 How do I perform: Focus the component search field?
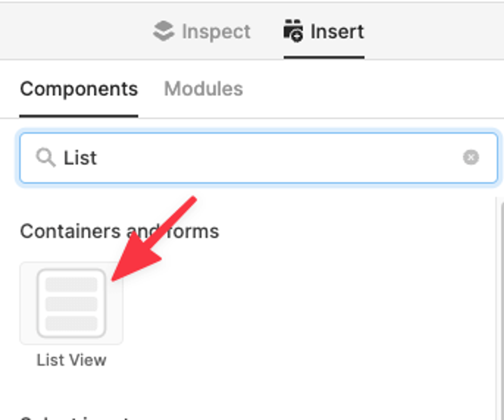(x=271, y=158)
